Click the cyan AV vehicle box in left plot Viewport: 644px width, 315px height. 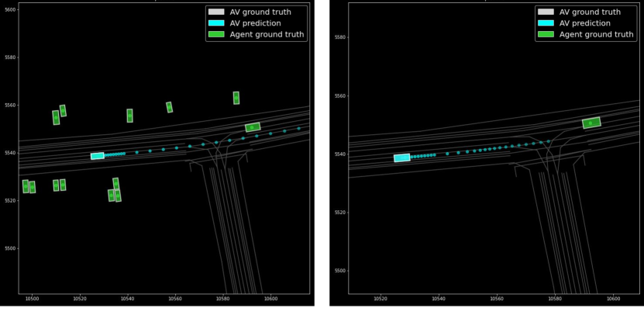tap(98, 156)
